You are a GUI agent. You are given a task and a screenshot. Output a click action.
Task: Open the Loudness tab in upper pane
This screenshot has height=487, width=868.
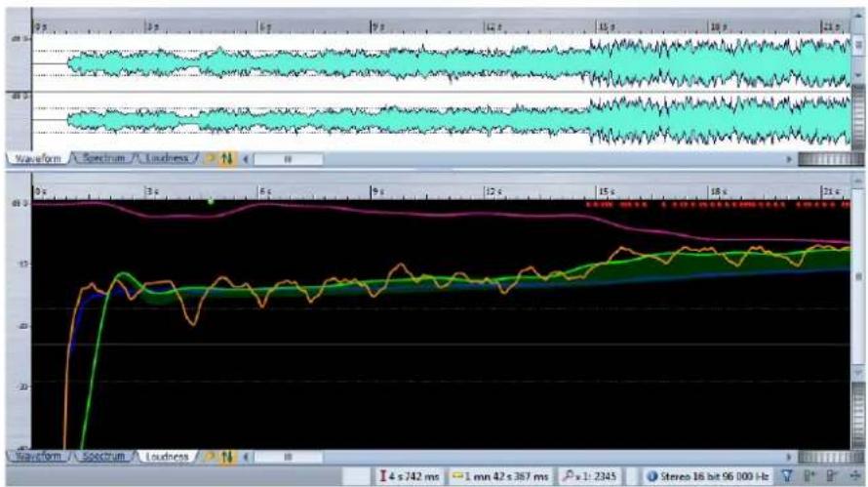[167, 158]
